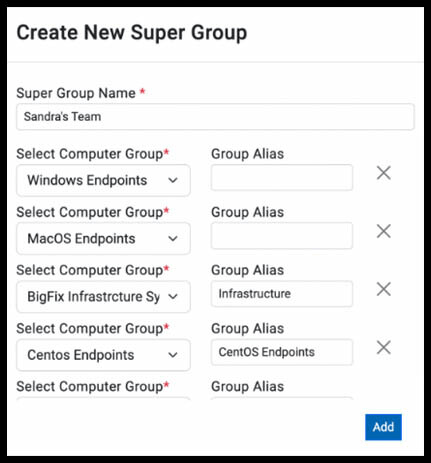The width and height of the screenshot is (431, 463).
Task: Focus the empty Group Alias field for MacOS Endpoints
Action: (282, 236)
